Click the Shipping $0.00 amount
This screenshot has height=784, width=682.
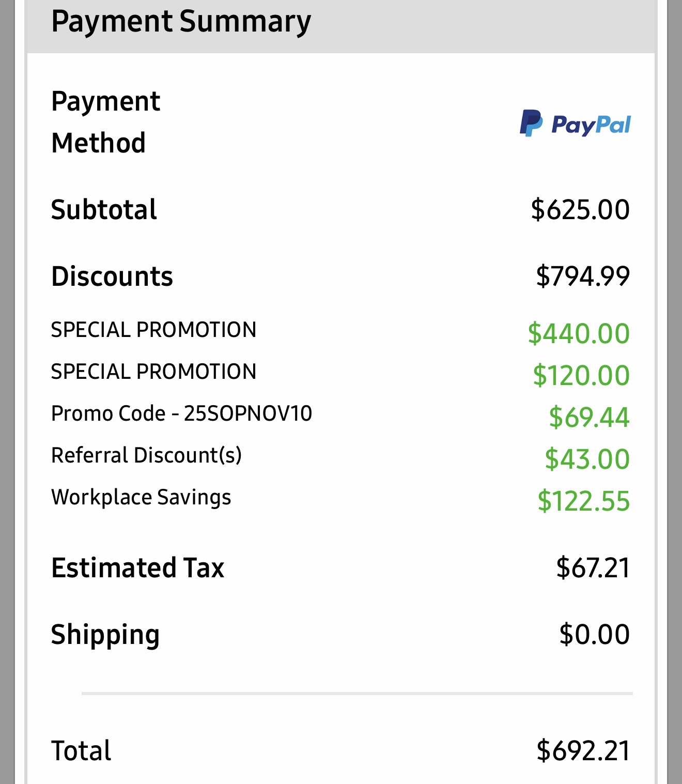click(x=594, y=634)
